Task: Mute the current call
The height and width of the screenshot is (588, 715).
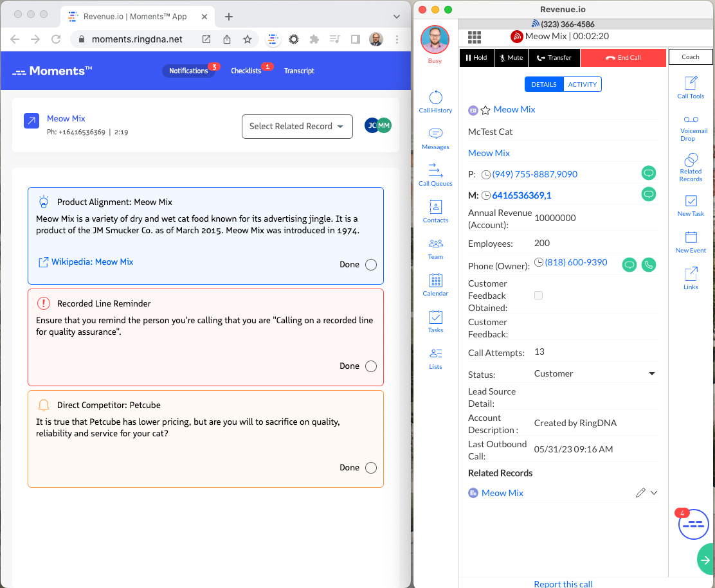Action: [x=511, y=58]
